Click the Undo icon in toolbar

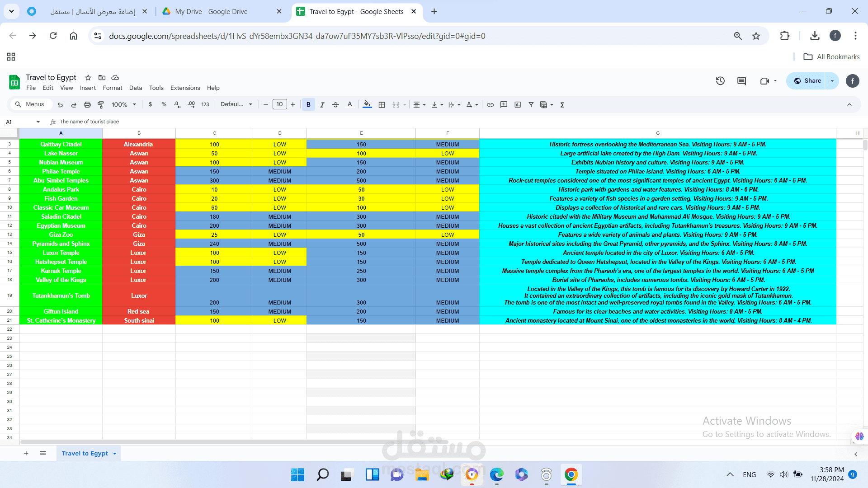pos(60,105)
